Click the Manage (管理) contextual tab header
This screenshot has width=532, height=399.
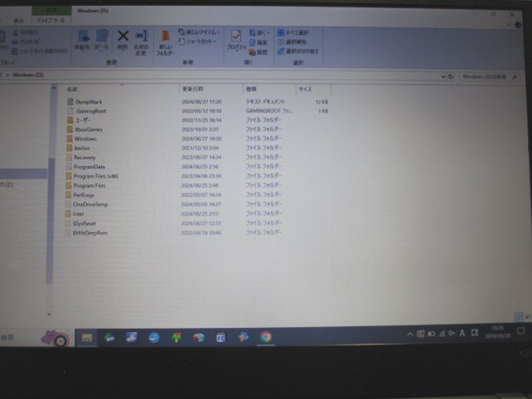pos(52,11)
